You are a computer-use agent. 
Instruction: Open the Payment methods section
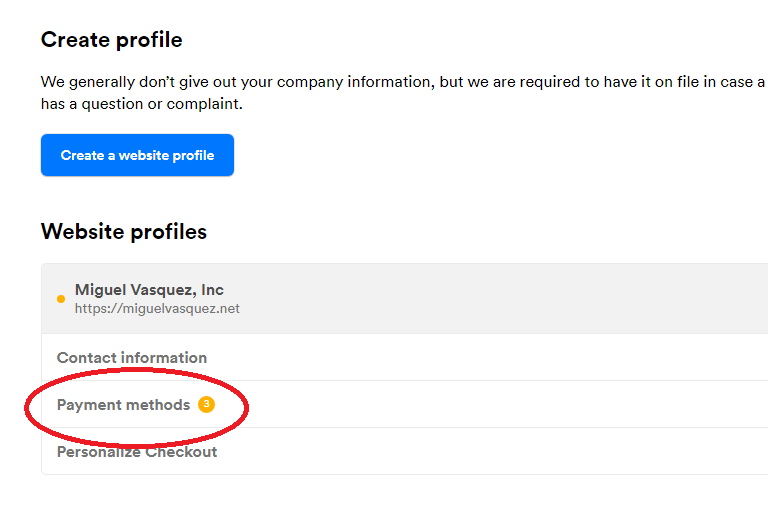click(123, 405)
